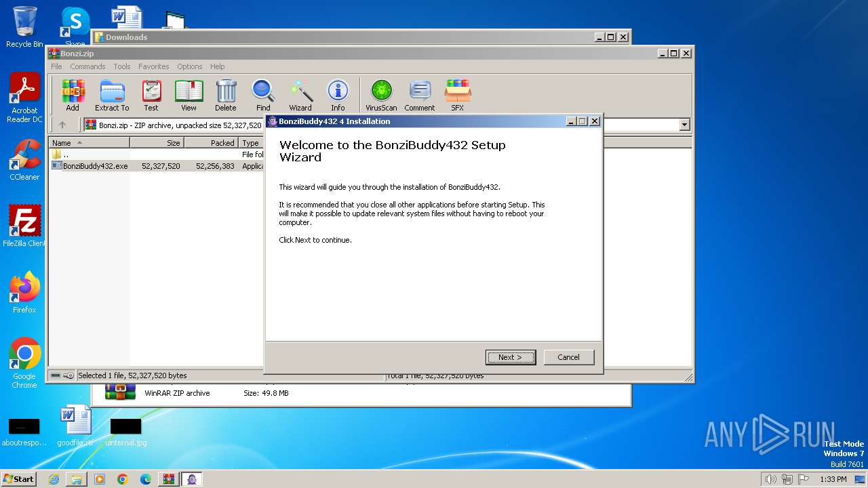Run VirusScan from the WinRAR toolbar
The image size is (868, 488).
coord(381,95)
